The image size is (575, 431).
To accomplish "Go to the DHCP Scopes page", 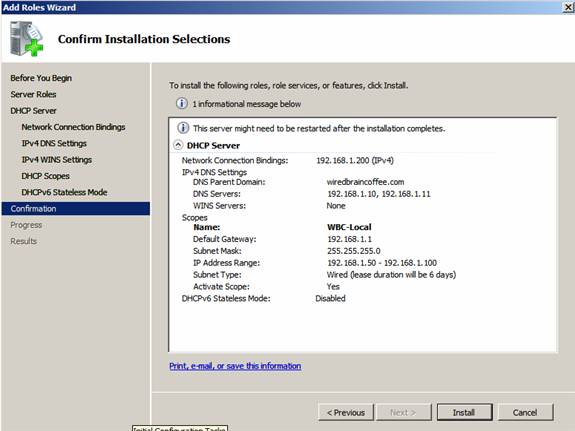I will click(x=45, y=176).
